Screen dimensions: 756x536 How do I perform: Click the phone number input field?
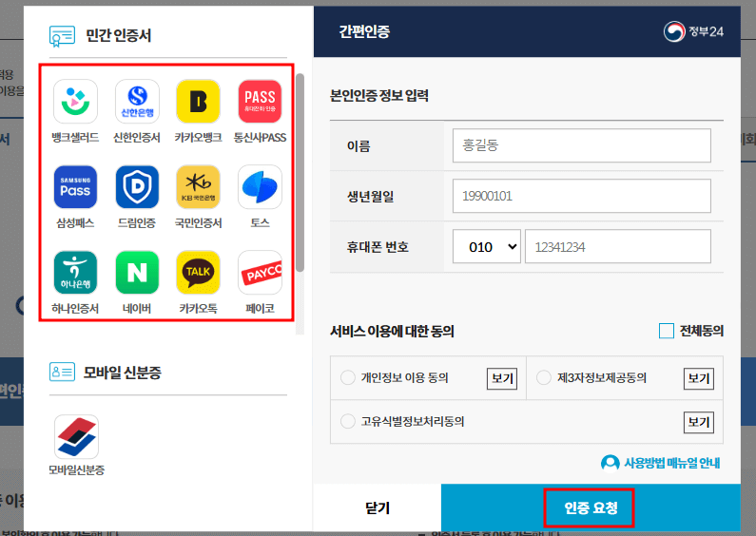pyautogui.click(x=617, y=247)
